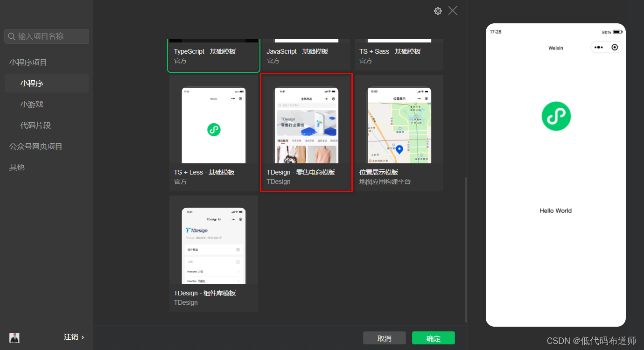
Task: Click the TS + Less - 基础模板 title
Action: point(204,172)
